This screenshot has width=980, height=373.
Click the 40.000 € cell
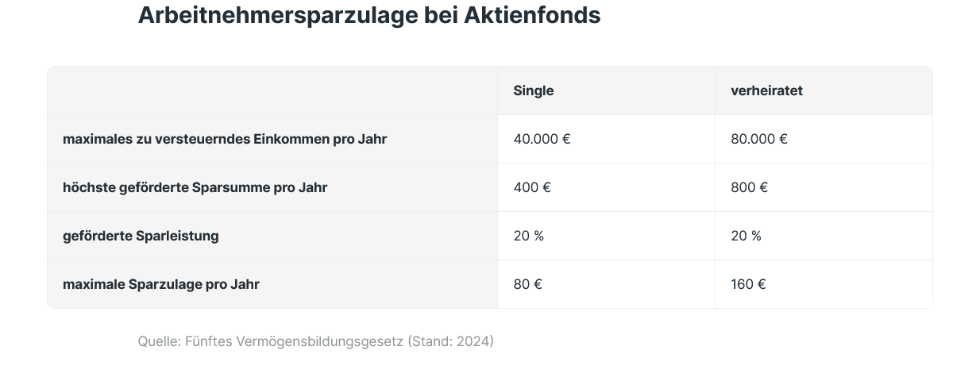pyautogui.click(x=542, y=139)
